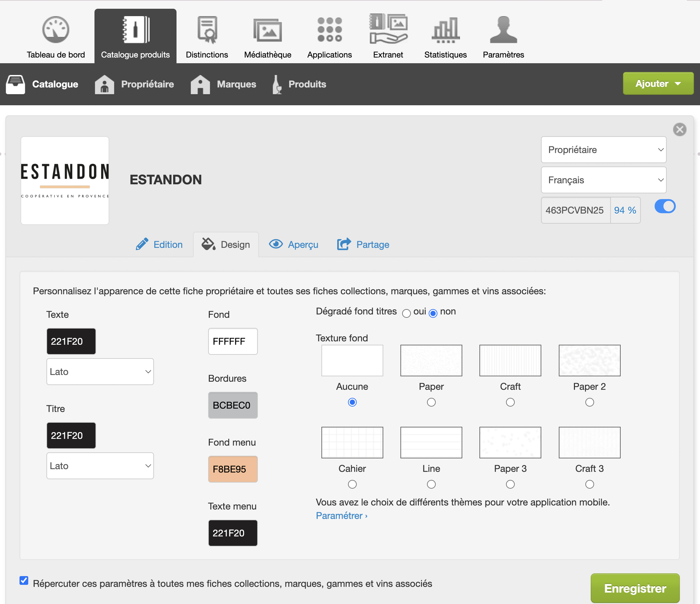Choose the Paper texture radio button
Screen dimensions: 700x604
(x=431, y=402)
